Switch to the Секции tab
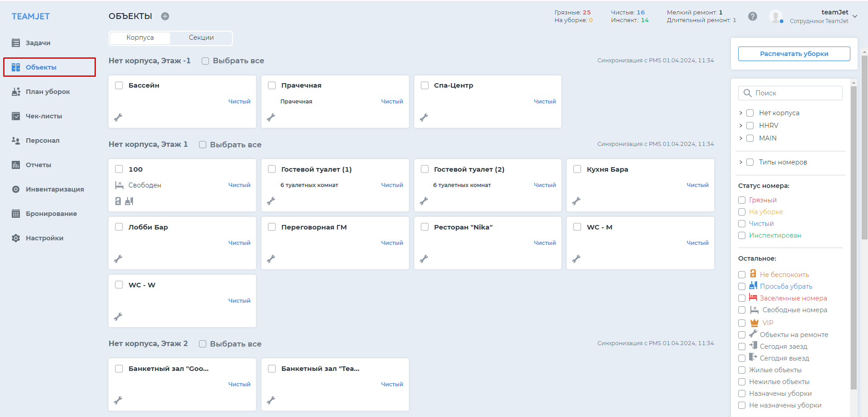Viewport: 868px width, 417px height. (201, 38)
